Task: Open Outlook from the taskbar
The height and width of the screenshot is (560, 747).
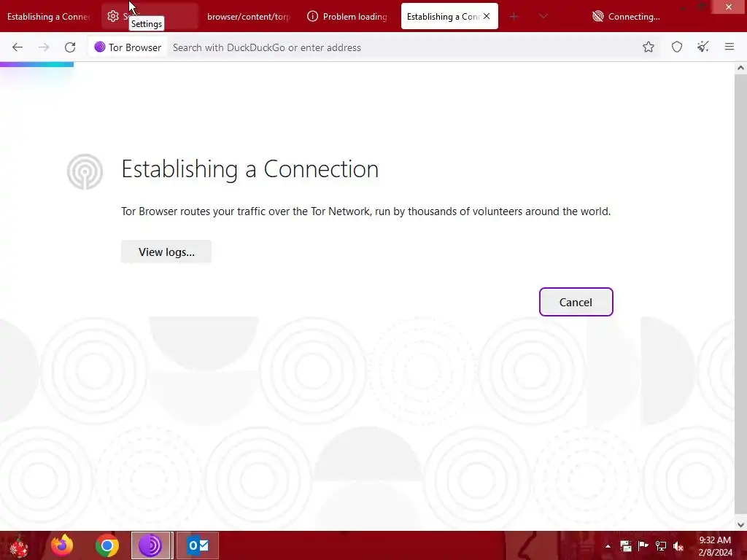Action: (198, 545)
